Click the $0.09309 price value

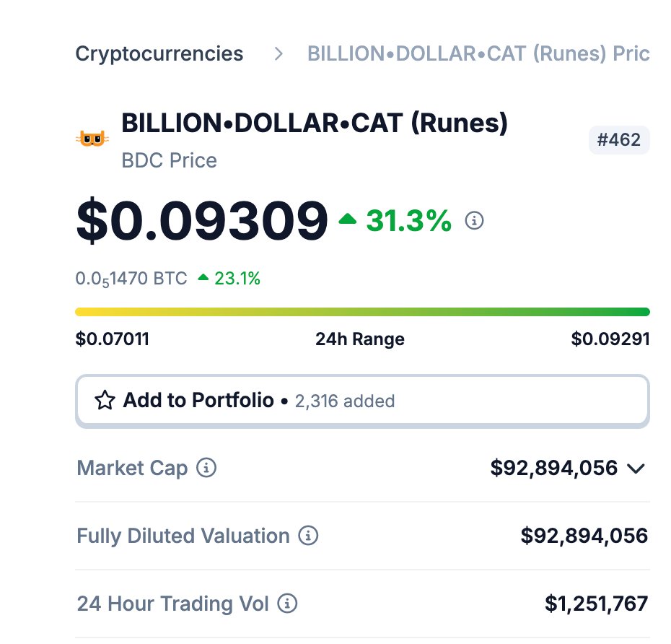coord(202,220)
